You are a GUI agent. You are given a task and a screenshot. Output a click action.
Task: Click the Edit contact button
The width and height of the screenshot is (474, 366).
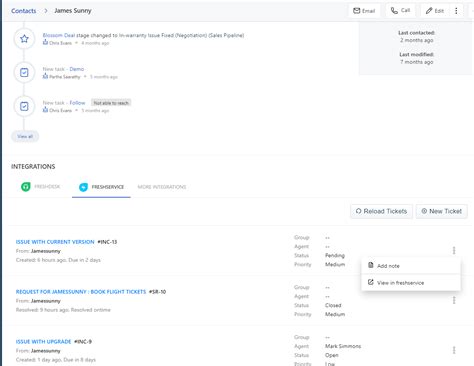coord(435,11)
